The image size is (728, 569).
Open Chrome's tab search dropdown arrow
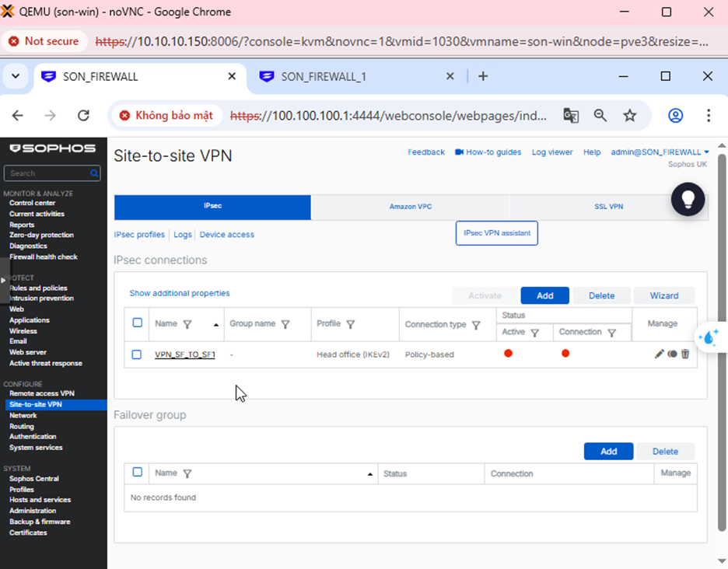(16, 76)
